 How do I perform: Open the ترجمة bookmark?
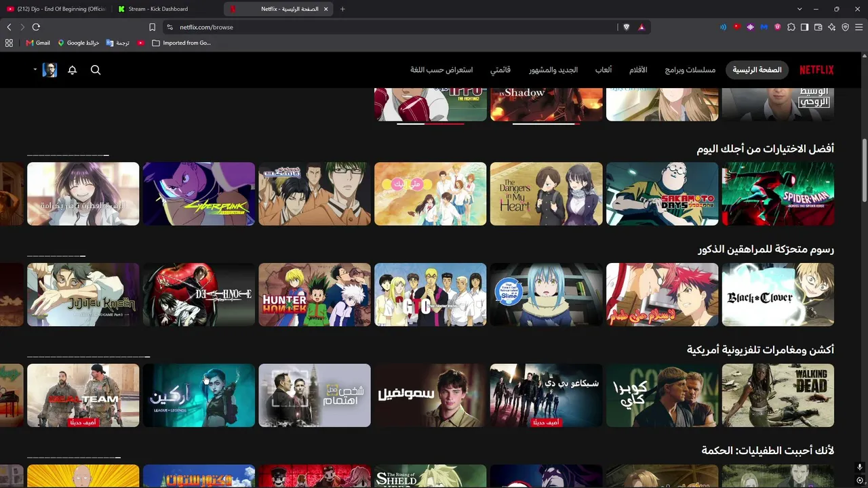(118, 43)
